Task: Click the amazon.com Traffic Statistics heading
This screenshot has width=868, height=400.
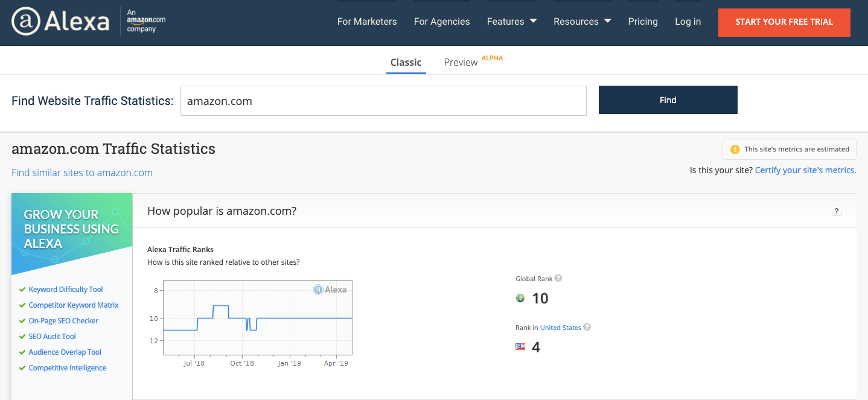Action: point(113,148)
